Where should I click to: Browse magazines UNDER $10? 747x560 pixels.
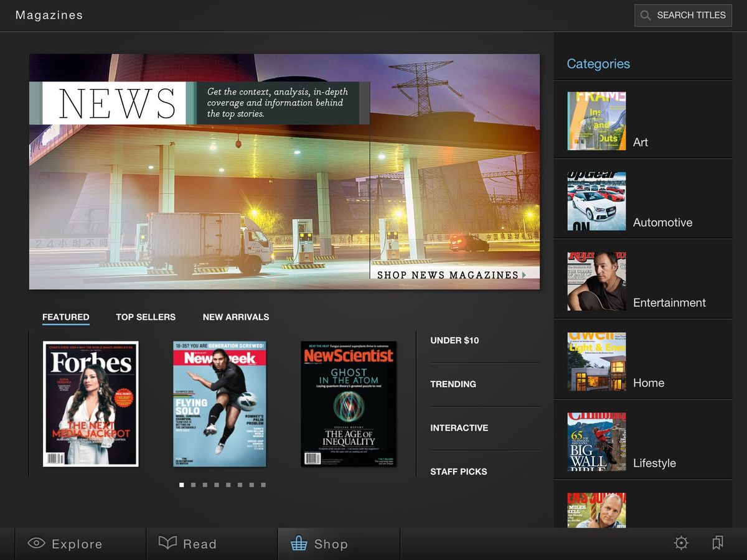coord(454,340)
